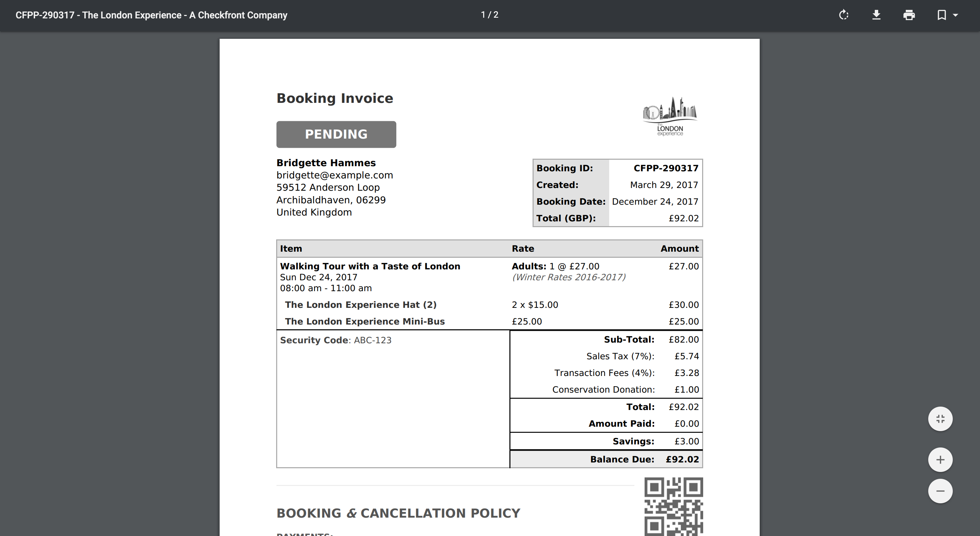
Task: Select the United Kingdom text
Action: [314, 212]
